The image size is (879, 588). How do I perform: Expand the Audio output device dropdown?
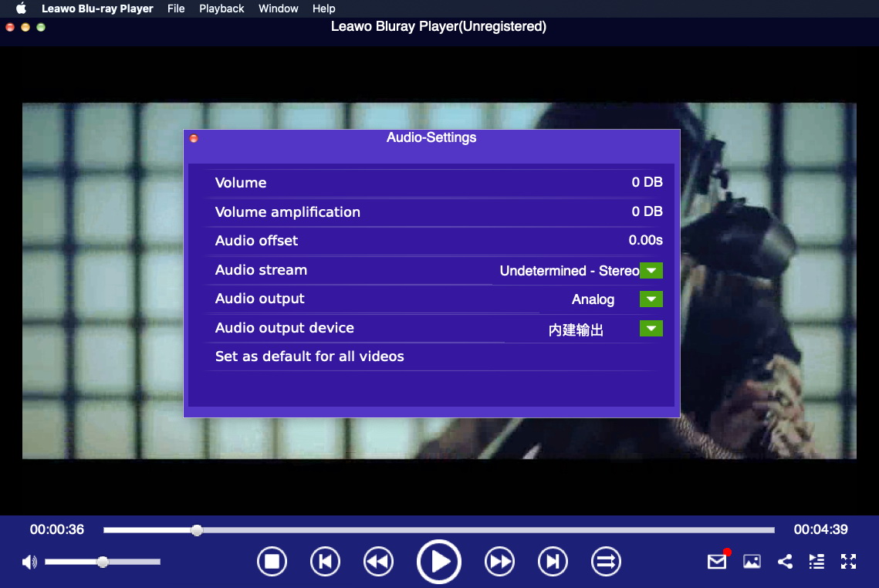point(651,328)
